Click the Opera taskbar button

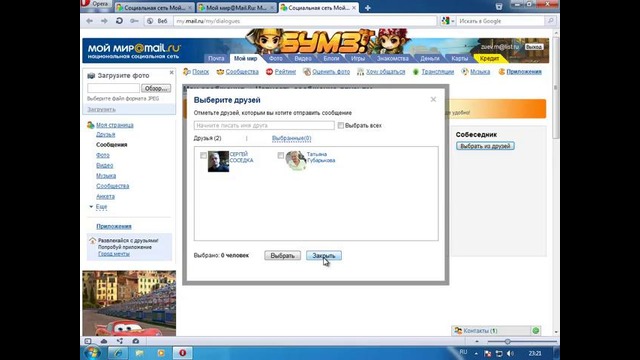[182, 353]
